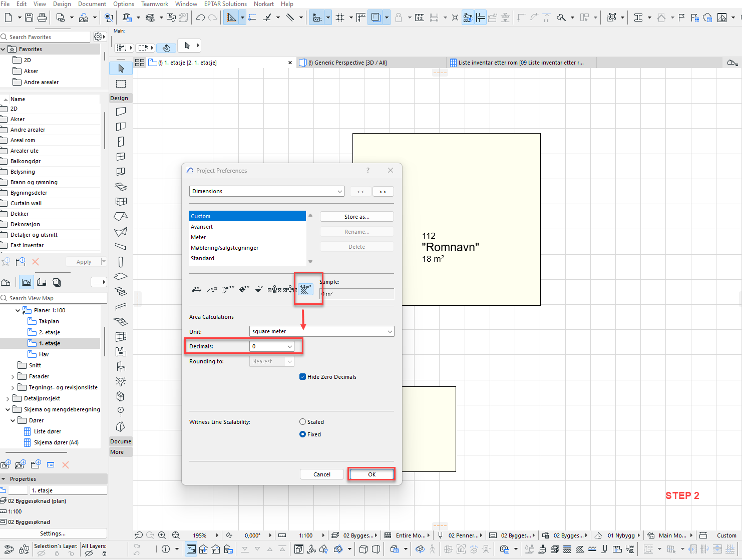Select the Fixed witness line option
This screenshot has width=742, height=560.
coord(302,434)
